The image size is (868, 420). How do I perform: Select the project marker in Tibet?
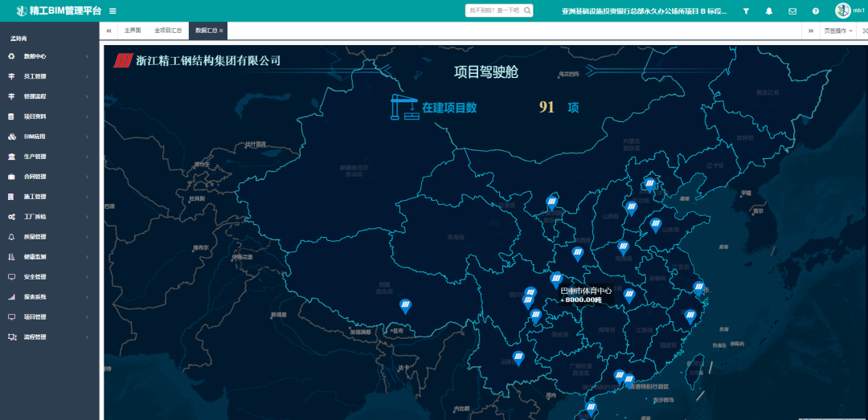pyautogui.click(x=406, y=306)
